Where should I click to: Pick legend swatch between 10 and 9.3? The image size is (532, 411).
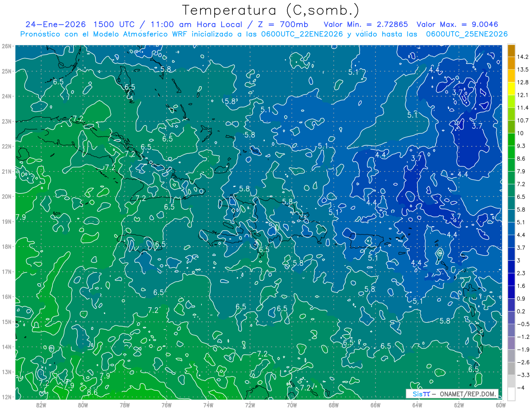point(511,139)
